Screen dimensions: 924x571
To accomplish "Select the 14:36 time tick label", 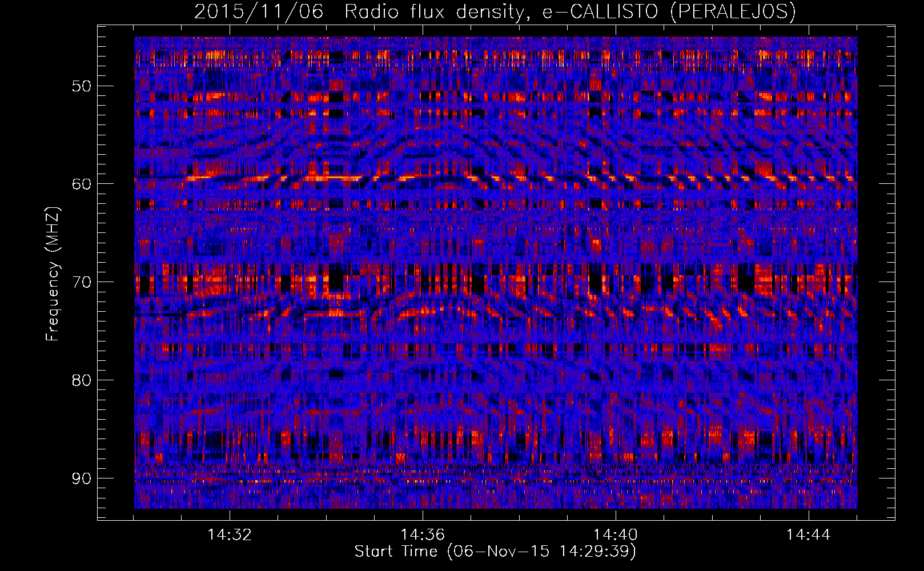I will pos(423,534).
